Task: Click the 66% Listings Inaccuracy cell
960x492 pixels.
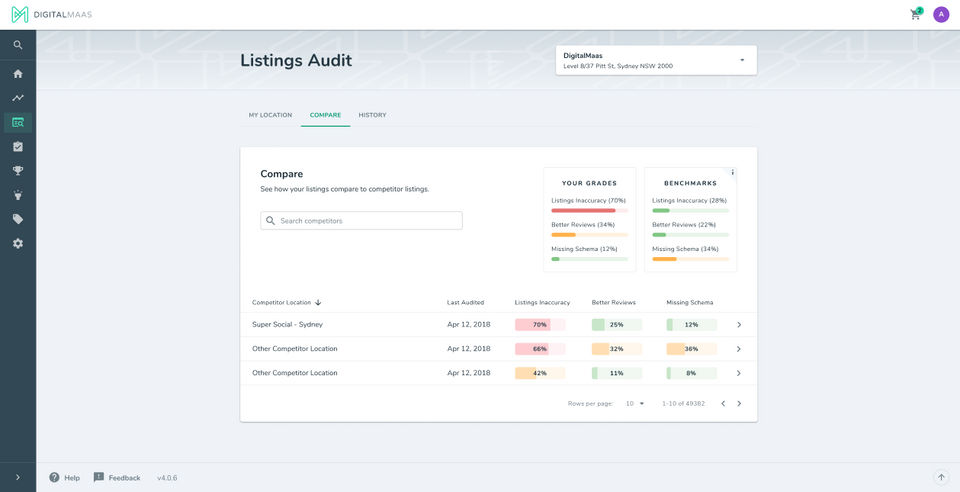Action: click(x=540, y=349)
